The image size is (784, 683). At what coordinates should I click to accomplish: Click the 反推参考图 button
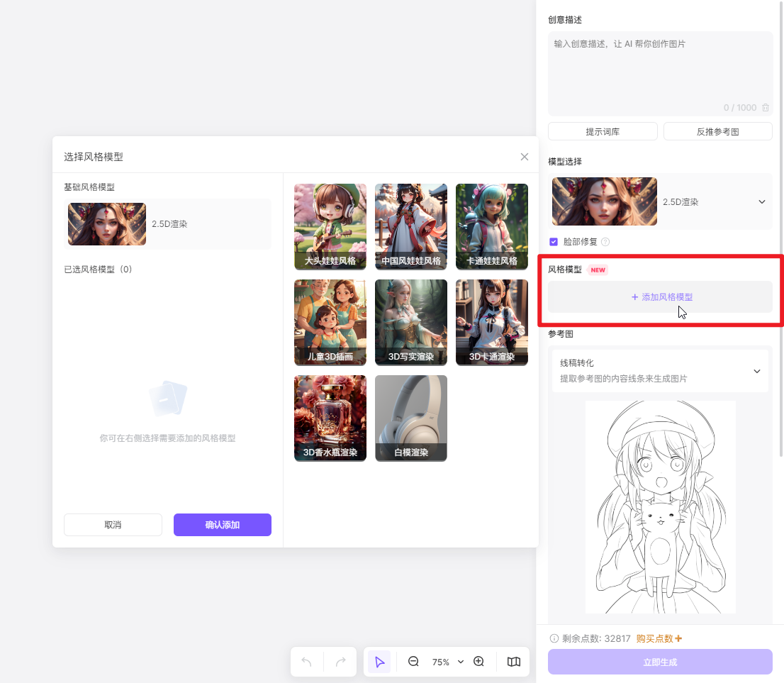point(717,132)
